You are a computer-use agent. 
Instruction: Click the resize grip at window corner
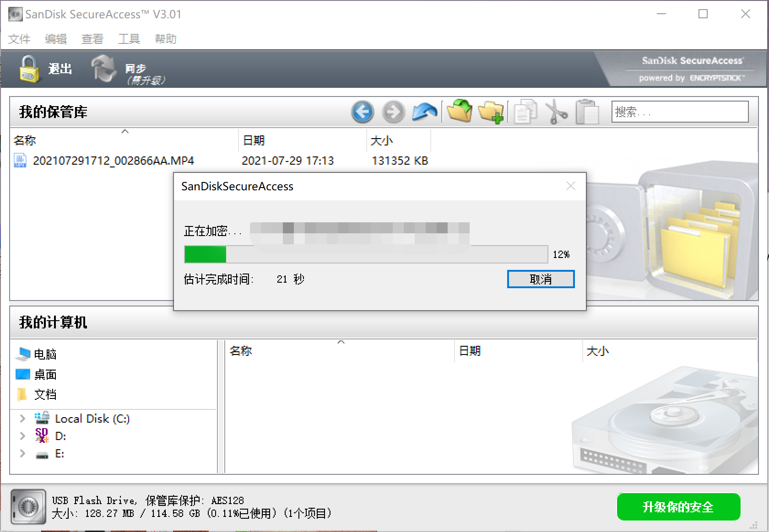[x=753, y=525]
